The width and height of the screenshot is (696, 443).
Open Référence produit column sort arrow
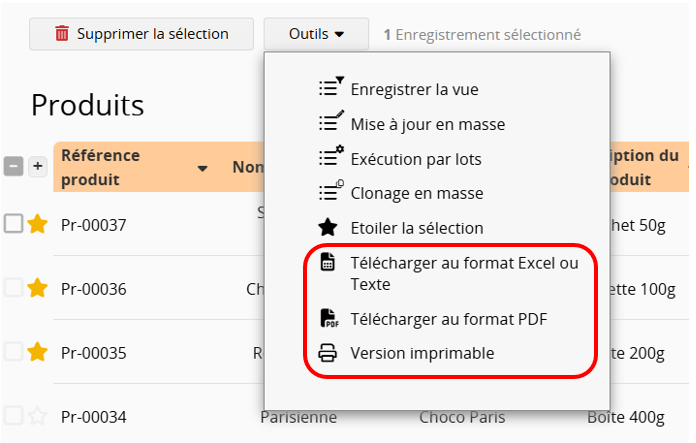(x=203, y=168)
